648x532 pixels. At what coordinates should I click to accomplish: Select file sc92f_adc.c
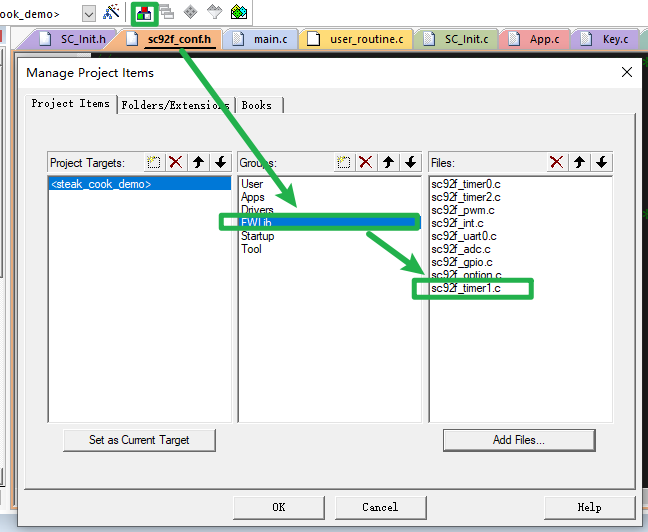[461, 249]
